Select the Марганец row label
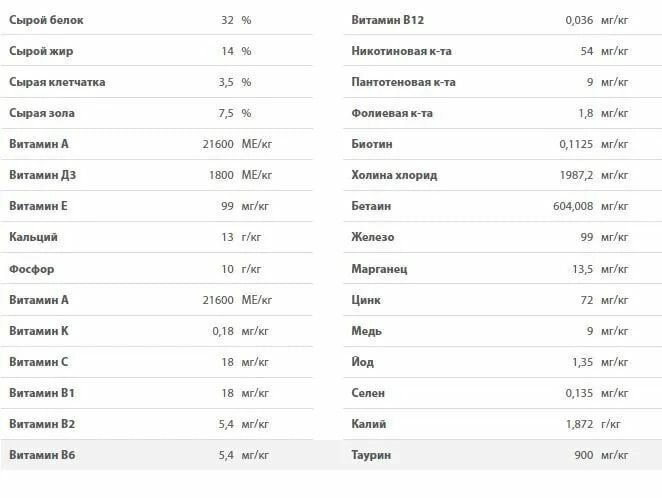Viewport: 662px width, 498px height. (x=380, y=269)
